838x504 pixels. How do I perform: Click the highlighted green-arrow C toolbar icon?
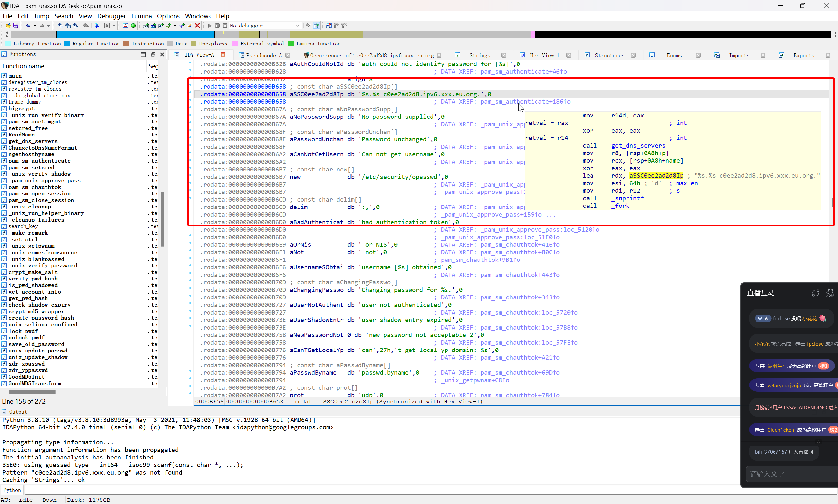pyautogui.click(x=316, y=26)
